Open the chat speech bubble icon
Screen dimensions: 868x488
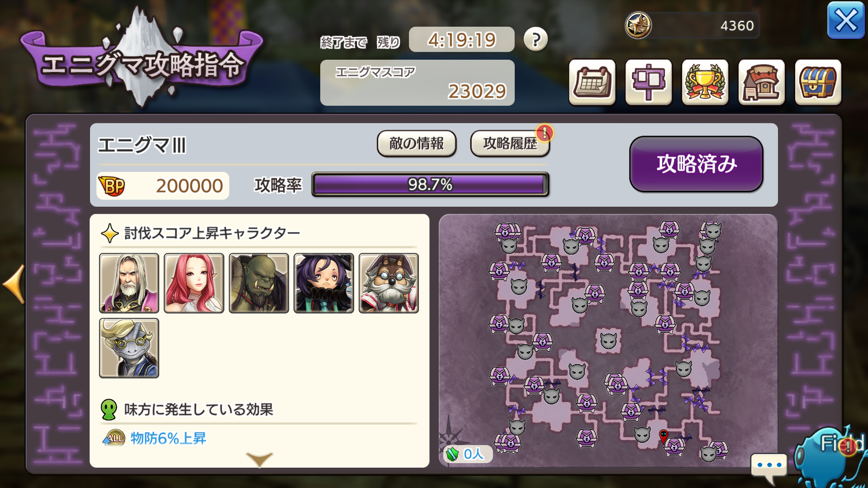pos(769,467)
